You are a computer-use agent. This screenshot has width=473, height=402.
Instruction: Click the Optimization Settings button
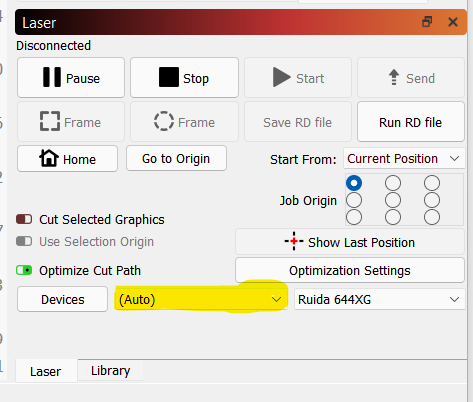[x=350, y=270]
